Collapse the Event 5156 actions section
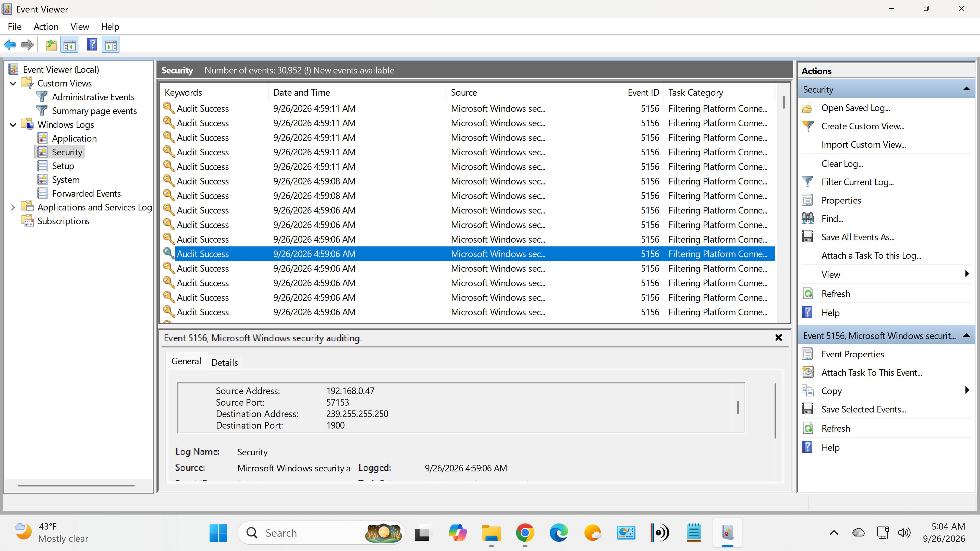This screenshot has width=980, height=551. coord(966,335)
